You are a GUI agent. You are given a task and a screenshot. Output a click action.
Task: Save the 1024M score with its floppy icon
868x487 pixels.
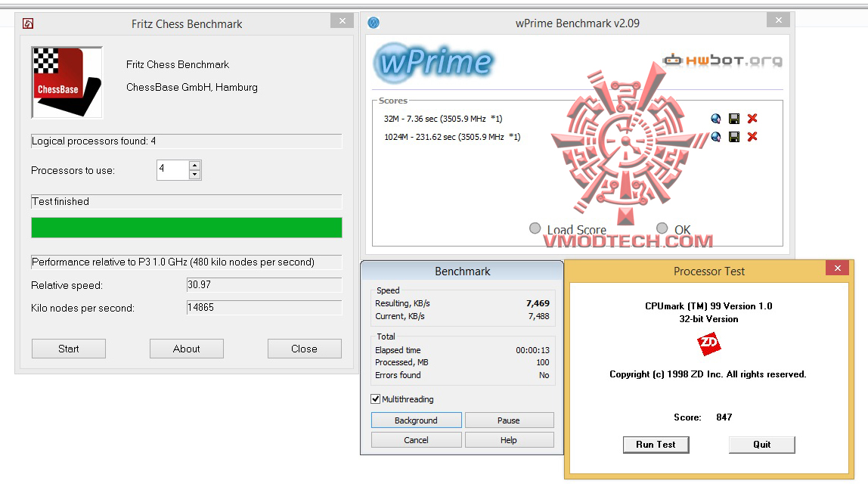coord(734,137)
